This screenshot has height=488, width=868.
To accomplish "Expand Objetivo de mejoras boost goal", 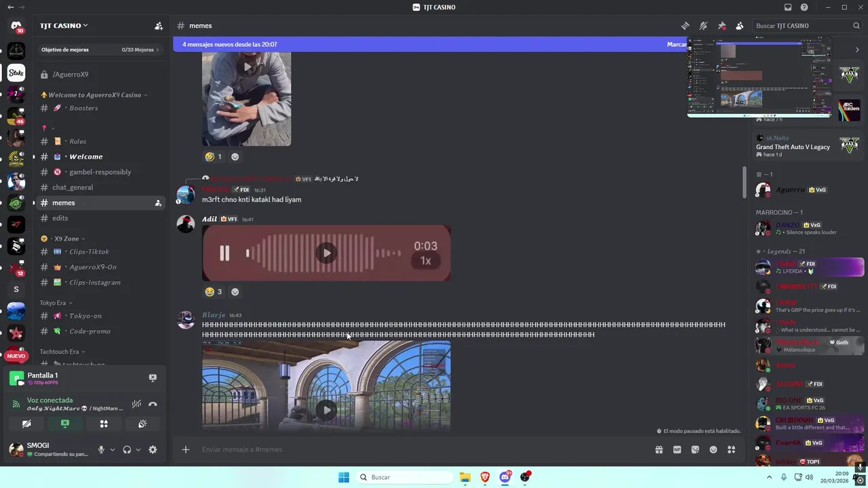I will coord(100,49).
